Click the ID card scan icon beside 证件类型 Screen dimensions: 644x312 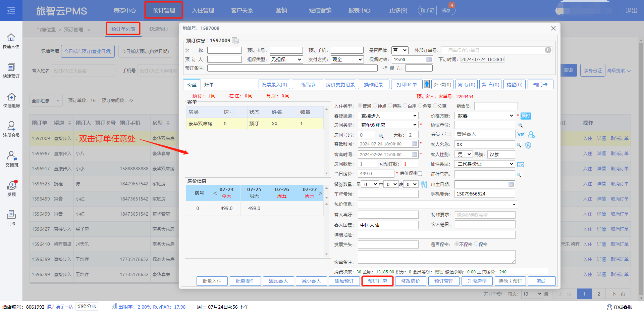pyautogui.click(x=521, y=165)
